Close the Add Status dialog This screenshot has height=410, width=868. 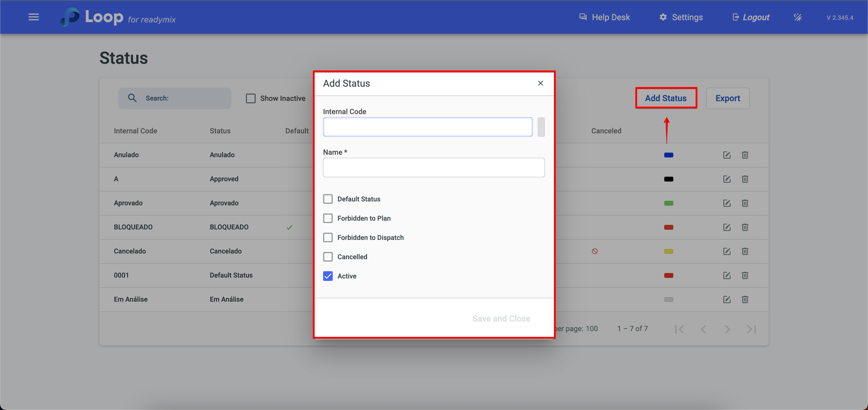pos(540,83)
